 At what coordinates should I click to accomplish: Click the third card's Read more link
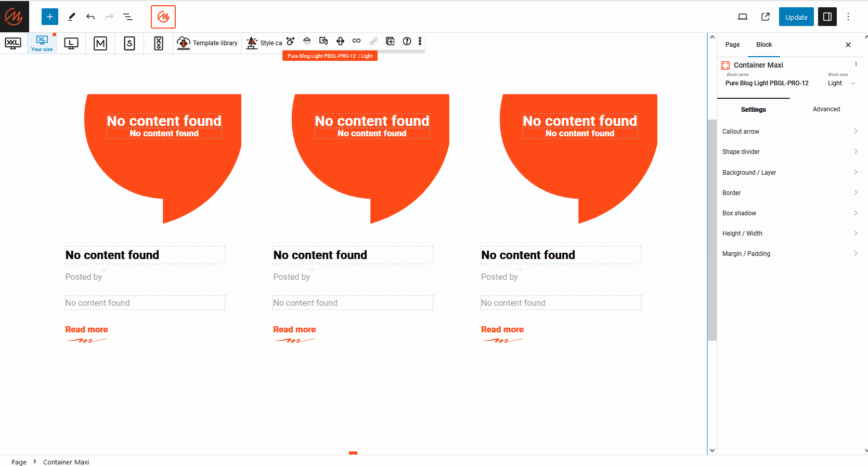502,330
